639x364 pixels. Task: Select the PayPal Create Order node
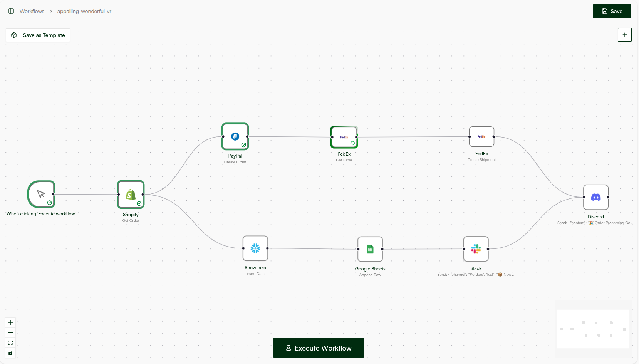(235, 137)
